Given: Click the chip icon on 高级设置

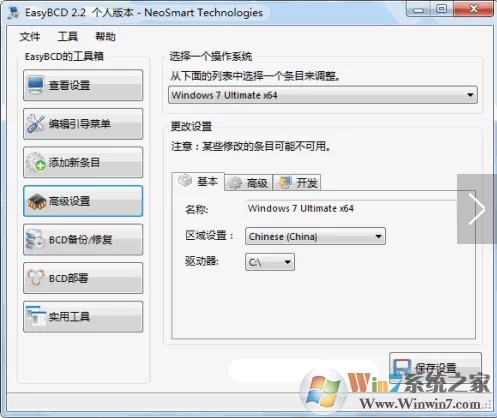Looking at the screenshot, I should 37,201.
